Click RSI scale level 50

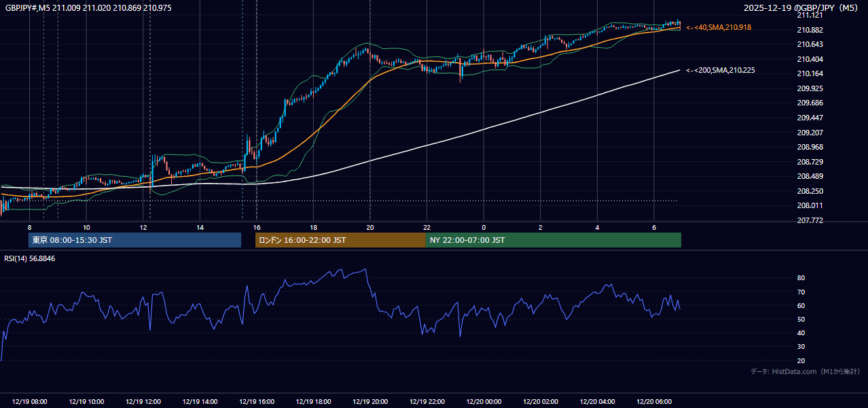click(x=801, y=319)
